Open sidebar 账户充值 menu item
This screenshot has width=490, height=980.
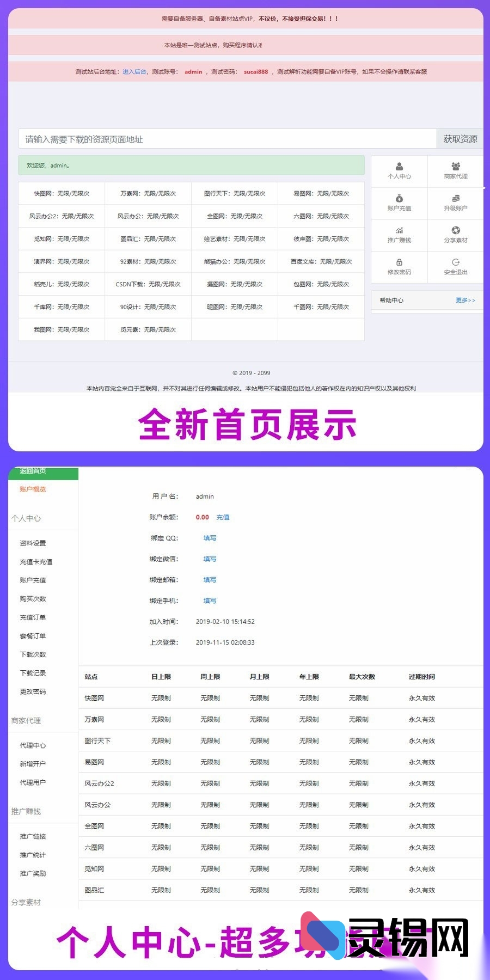coord(33,580)
